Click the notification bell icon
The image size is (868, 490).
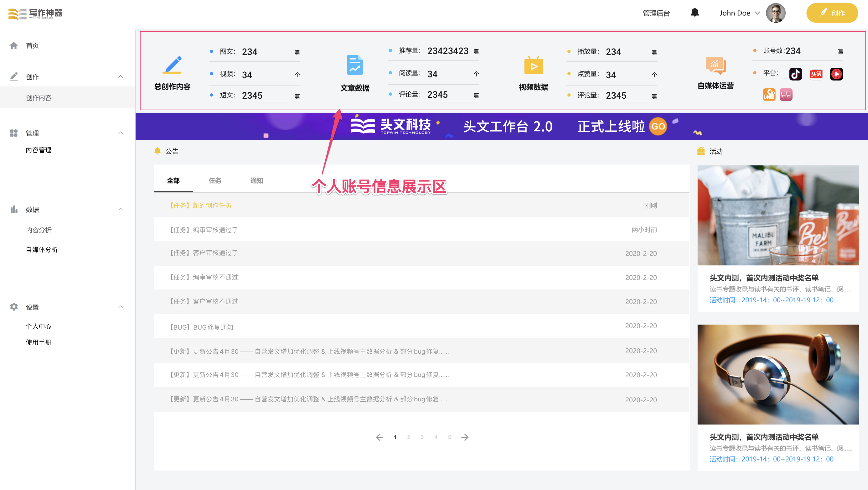click(695, 13)
